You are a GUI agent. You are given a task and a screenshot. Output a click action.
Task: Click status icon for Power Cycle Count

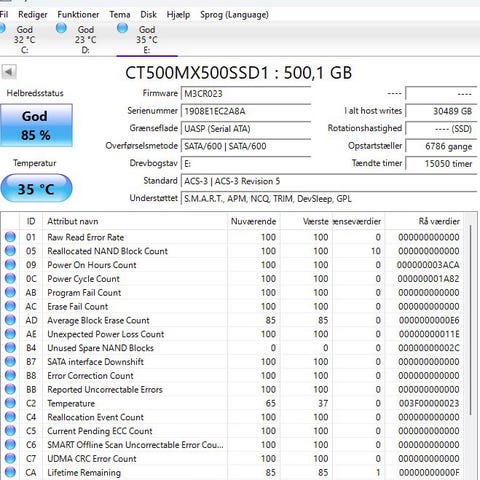(x=10, y=278)
